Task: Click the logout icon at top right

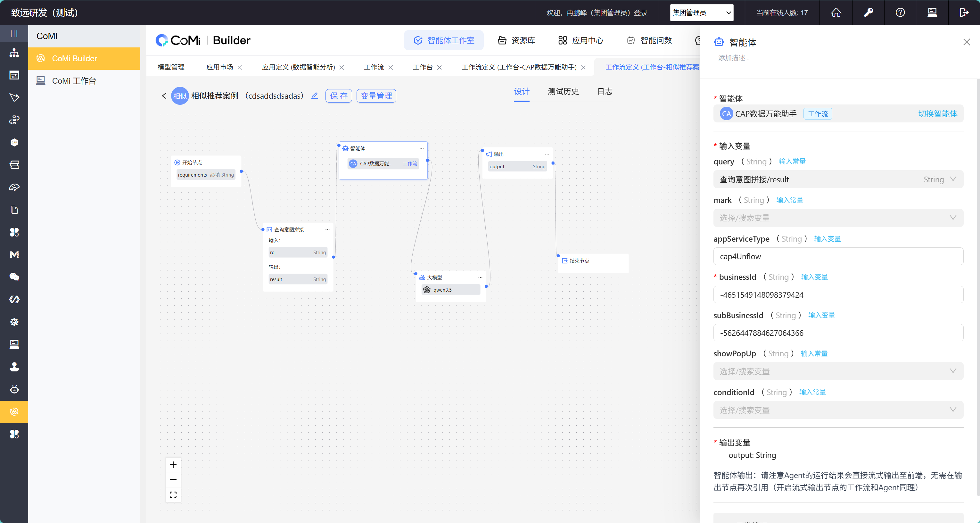Action: pos(964,12)
